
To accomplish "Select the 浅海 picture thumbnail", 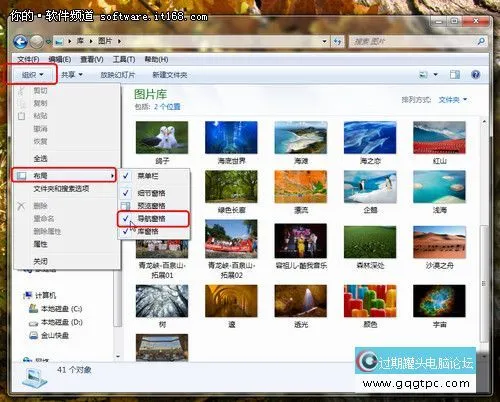I will [439, 187].
